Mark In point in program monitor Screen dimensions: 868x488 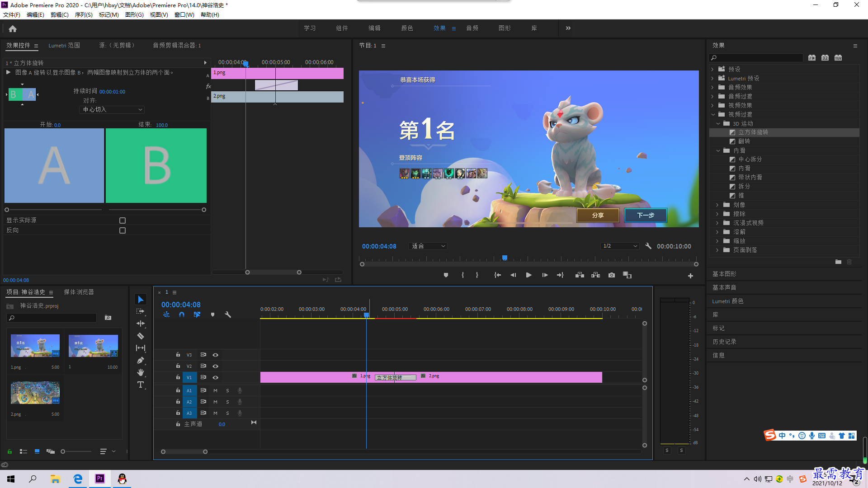(x=462, y=275)
